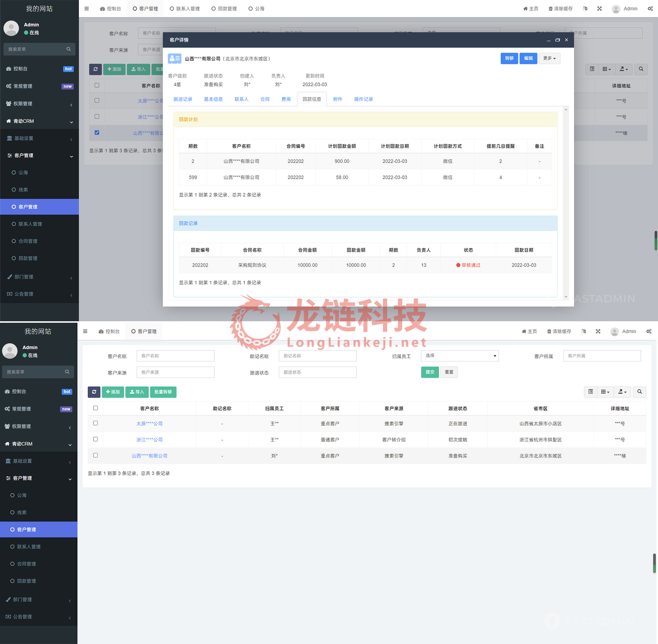
Task: Click the blue 转移 button in 客户详情 dialog
Action: tap(509, 58)
